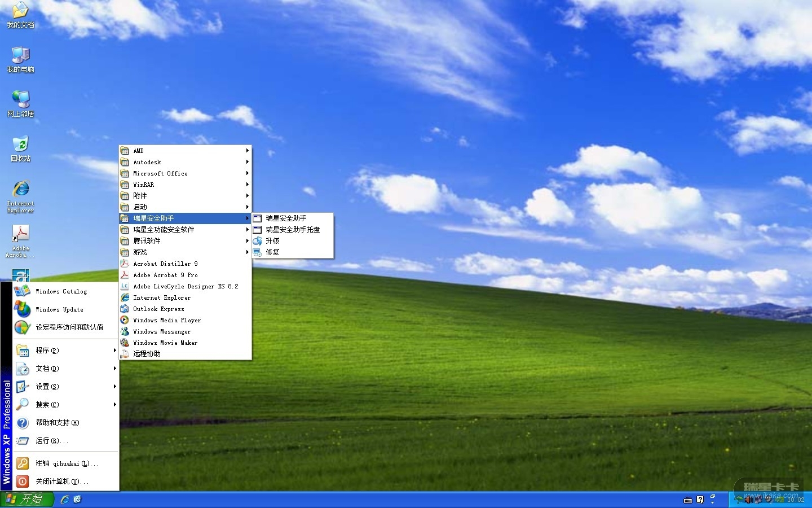Click 注销 qihuakai to log off
812x508 pixels.
(x=67, y=463)
